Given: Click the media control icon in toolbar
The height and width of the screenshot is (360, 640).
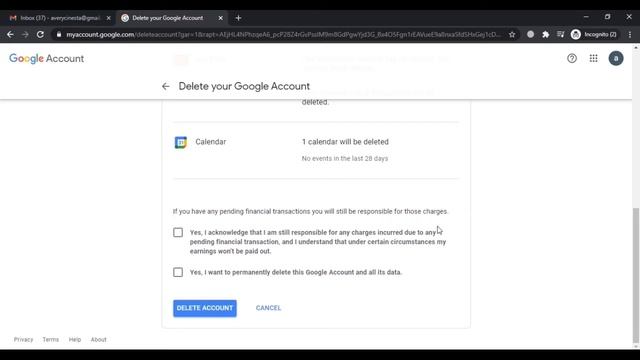Looking at the screenshot, I should coord(560,35).
